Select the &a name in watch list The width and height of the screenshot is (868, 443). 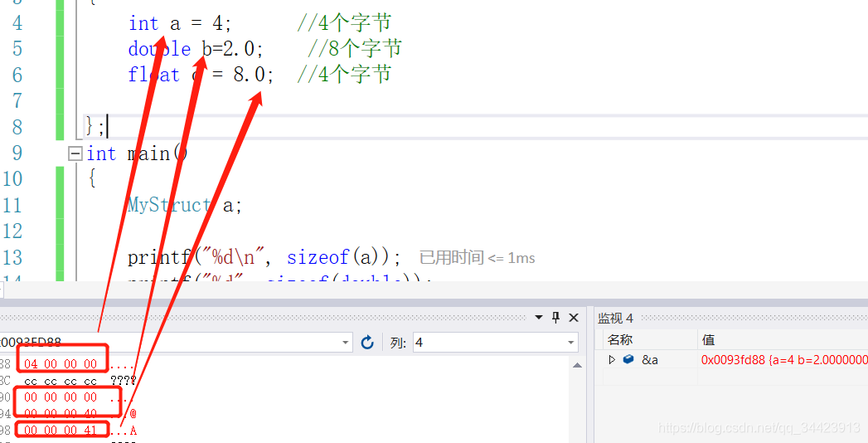(650, 360)
